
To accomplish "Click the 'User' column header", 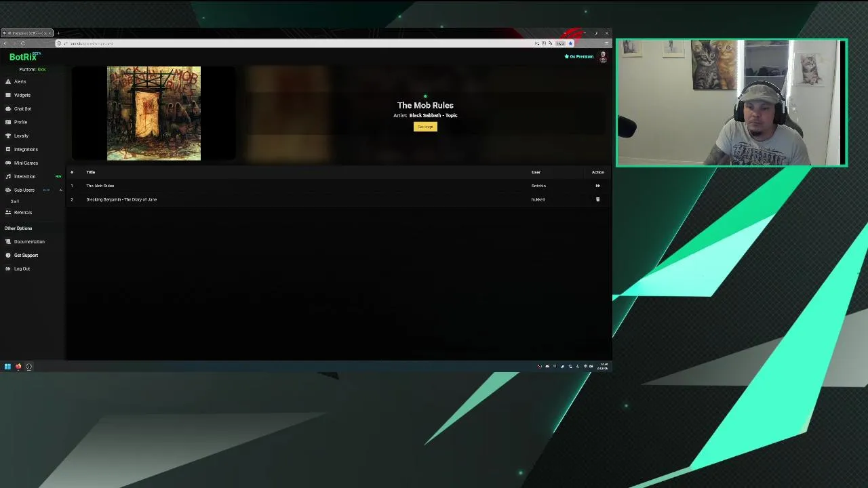I will [536, 172].
